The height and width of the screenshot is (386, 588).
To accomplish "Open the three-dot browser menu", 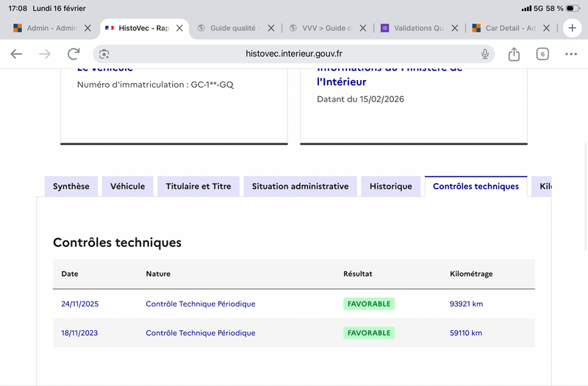I will 571,54.
